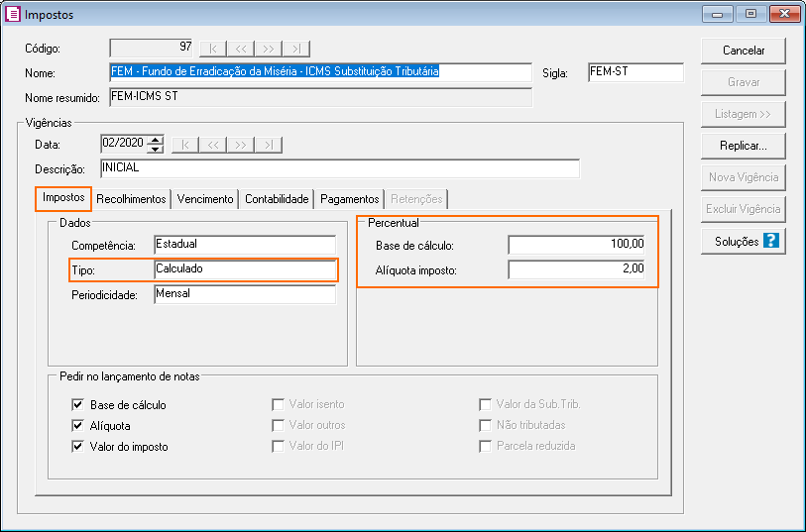Go to previous record next to Código
The width and height of the screenshot is (806, 532).
[241, 49]
